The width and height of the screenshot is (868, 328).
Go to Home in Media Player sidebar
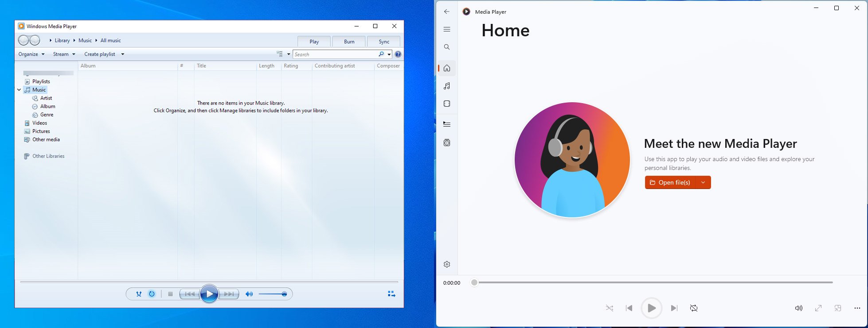point(447,68)
